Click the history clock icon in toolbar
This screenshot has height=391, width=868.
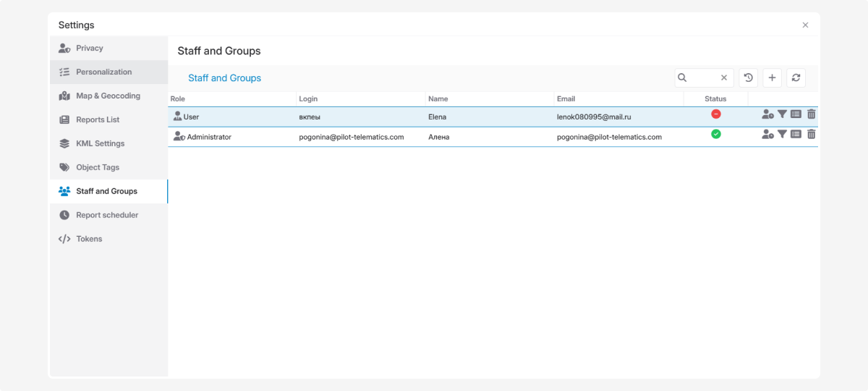point(748,78)
